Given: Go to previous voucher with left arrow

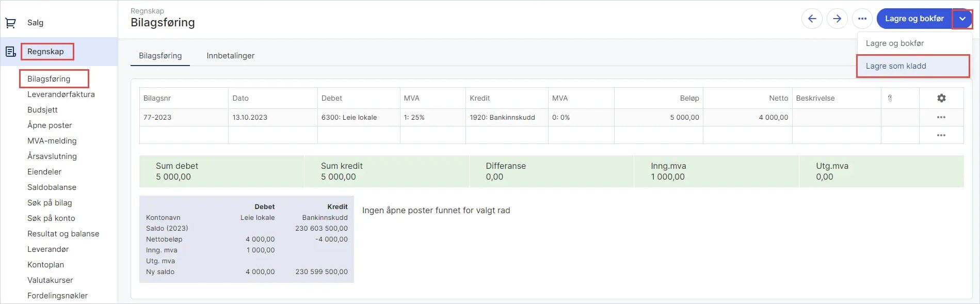Looking at the screenshot, I should click(x=812, y=19).
